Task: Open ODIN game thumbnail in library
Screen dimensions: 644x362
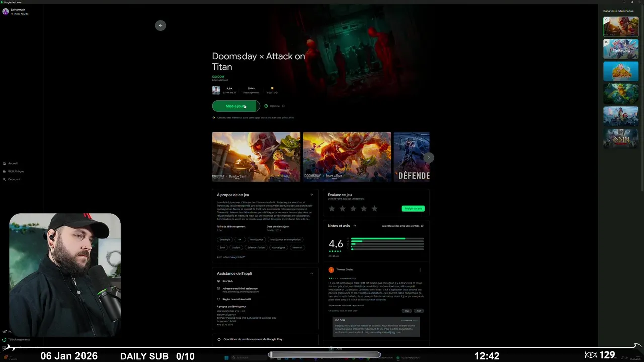Action: [621, 138]
